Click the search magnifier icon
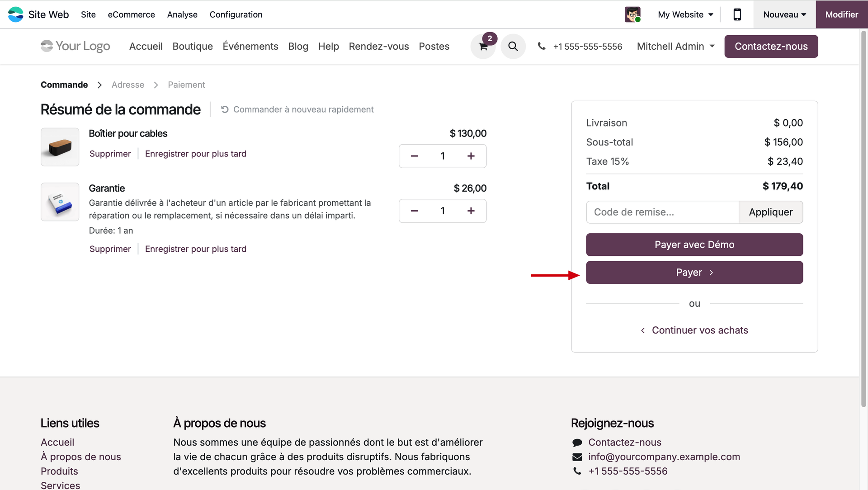 (513, 47)
